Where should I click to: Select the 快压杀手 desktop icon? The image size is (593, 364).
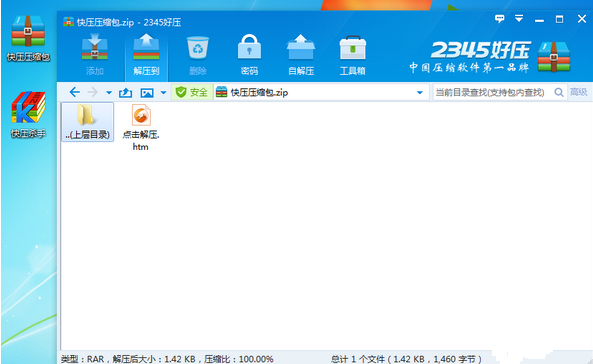28,114
